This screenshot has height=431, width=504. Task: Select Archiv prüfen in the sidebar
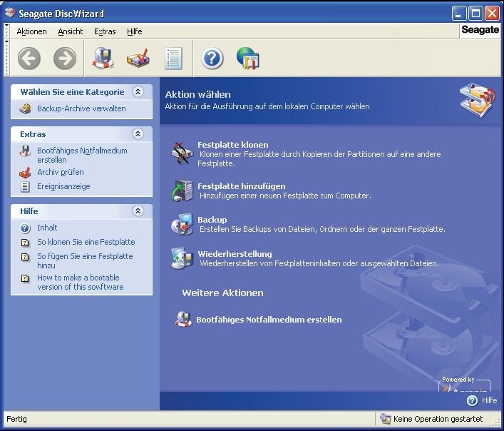coord(61,173)
